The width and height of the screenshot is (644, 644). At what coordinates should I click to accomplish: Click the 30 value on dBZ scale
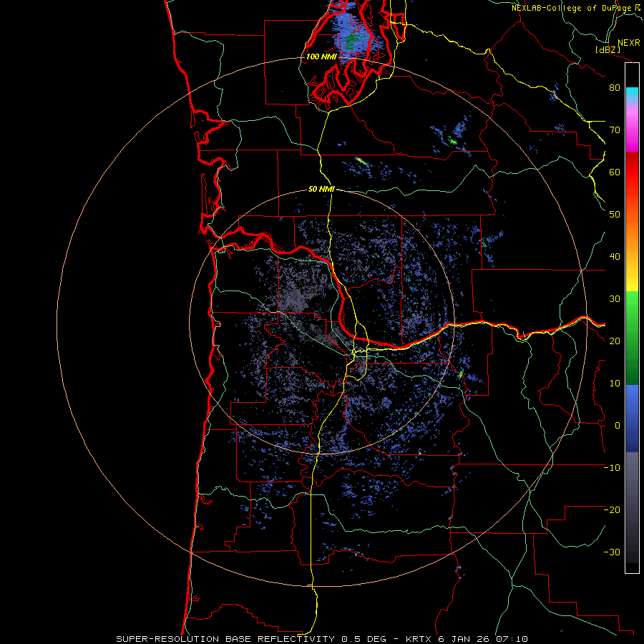click(615, 299)
